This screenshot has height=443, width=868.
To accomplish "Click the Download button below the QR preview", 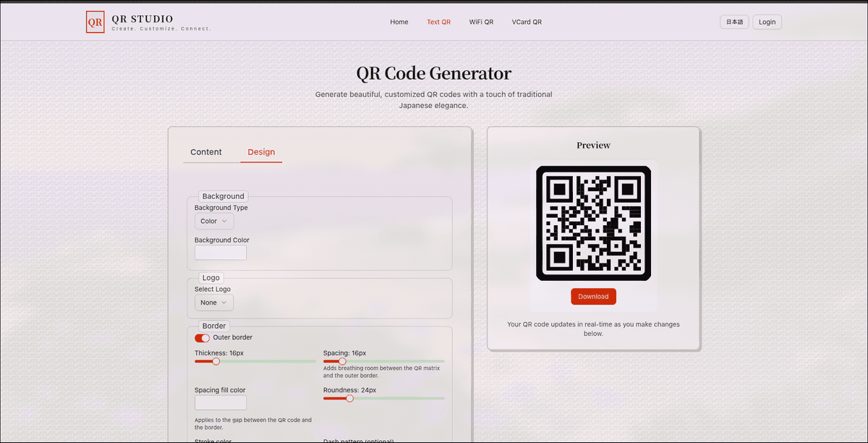I will (593, 296).
